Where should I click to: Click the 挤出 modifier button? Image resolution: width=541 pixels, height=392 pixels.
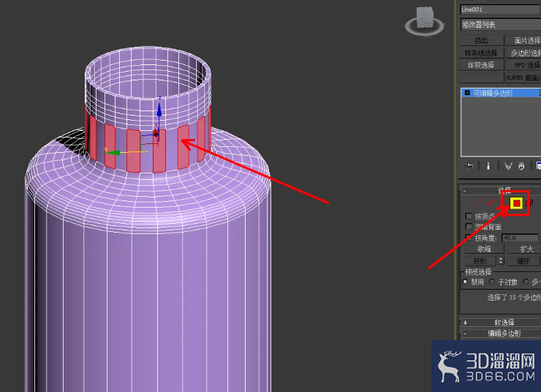point(481,41)
